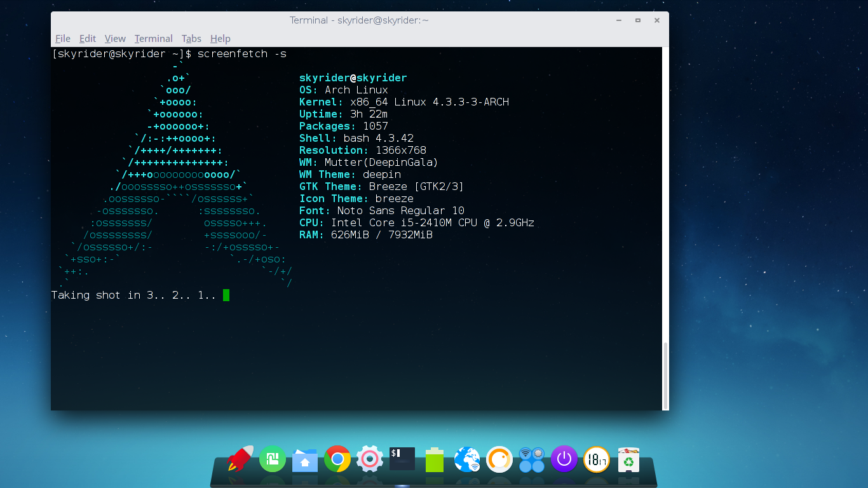Click the 'Packages: 1057' line
The height and width of the screenshot is (488, 868).
point(344,126)
